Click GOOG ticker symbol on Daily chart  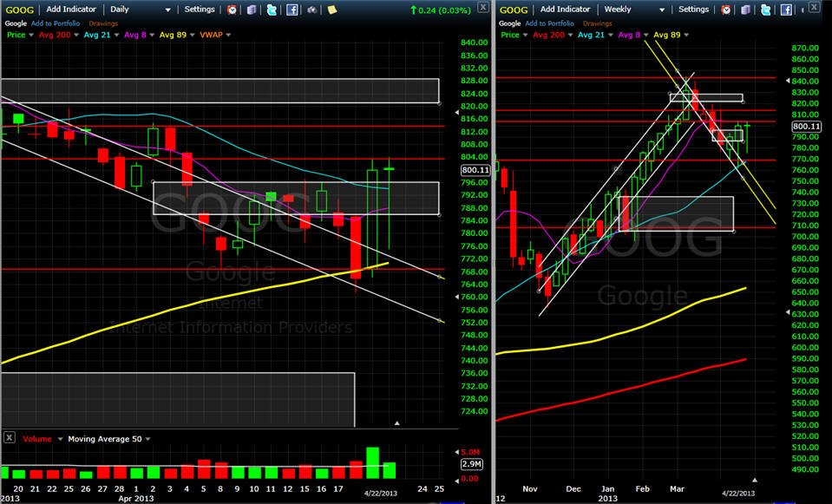point(20,10)
